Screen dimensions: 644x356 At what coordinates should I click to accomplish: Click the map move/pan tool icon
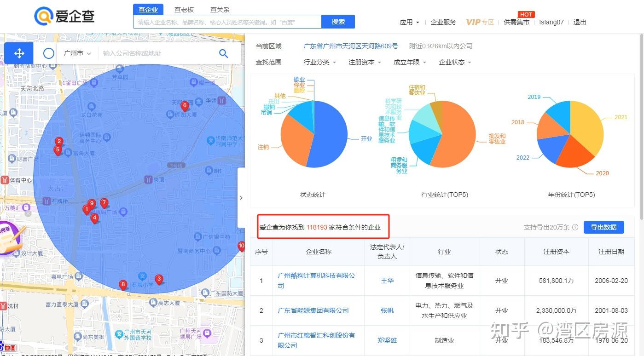(x=19, y=53)
